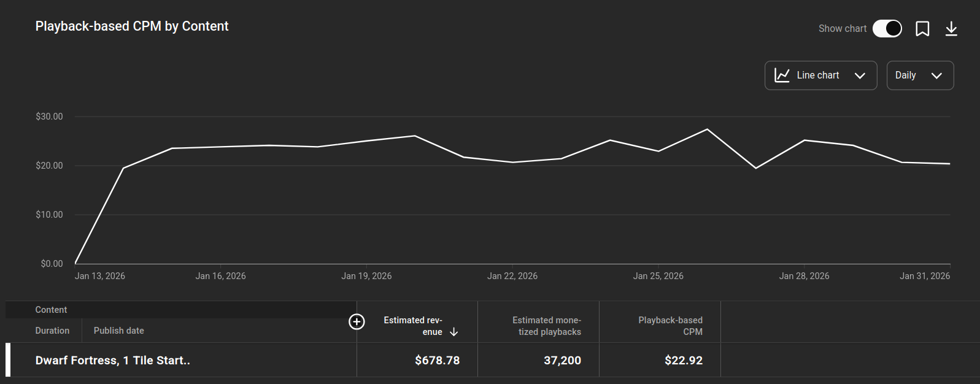Screen dimensions: 980x384
Task: Sort by Estimated revenue column
Action: 412,325
